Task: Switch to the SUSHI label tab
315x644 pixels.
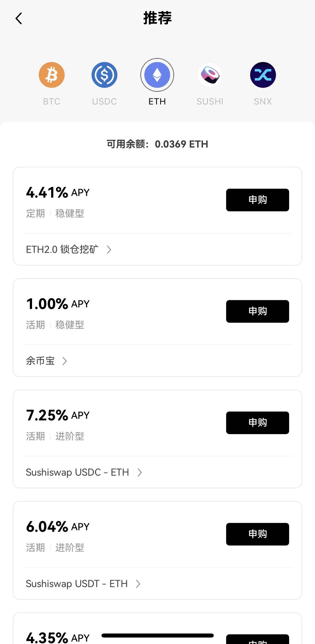Action: point(210,101)
